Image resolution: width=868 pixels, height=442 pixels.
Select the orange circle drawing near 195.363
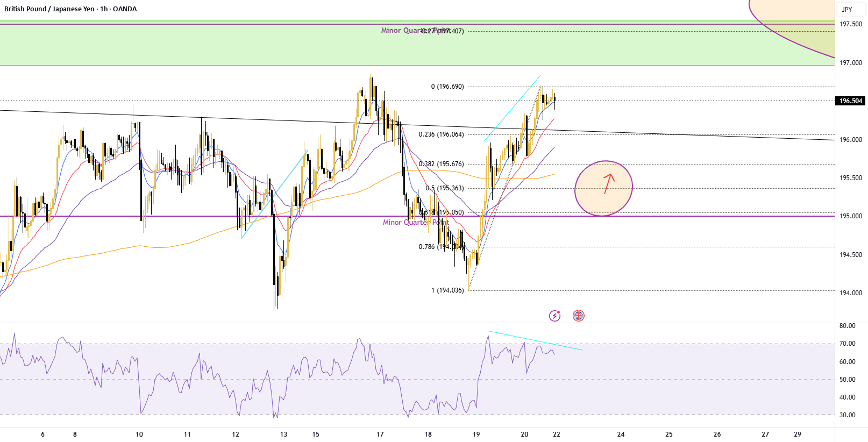point(603,188)
